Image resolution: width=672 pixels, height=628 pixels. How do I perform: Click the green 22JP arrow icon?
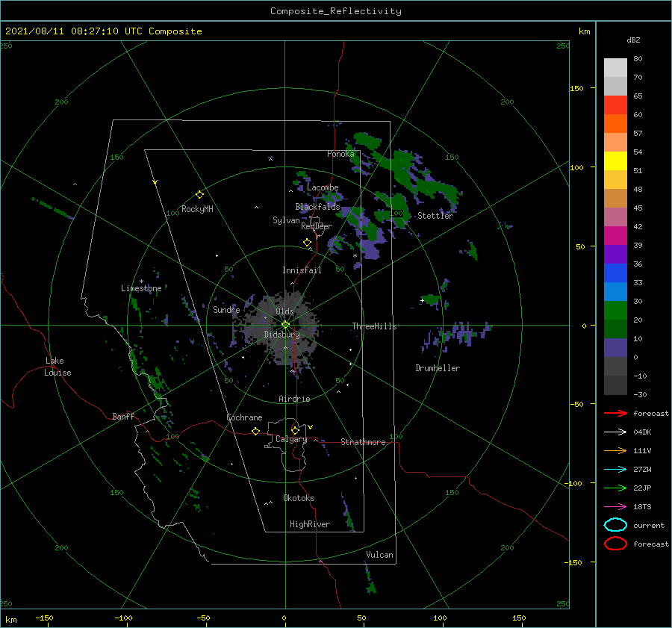click(615, 488)
